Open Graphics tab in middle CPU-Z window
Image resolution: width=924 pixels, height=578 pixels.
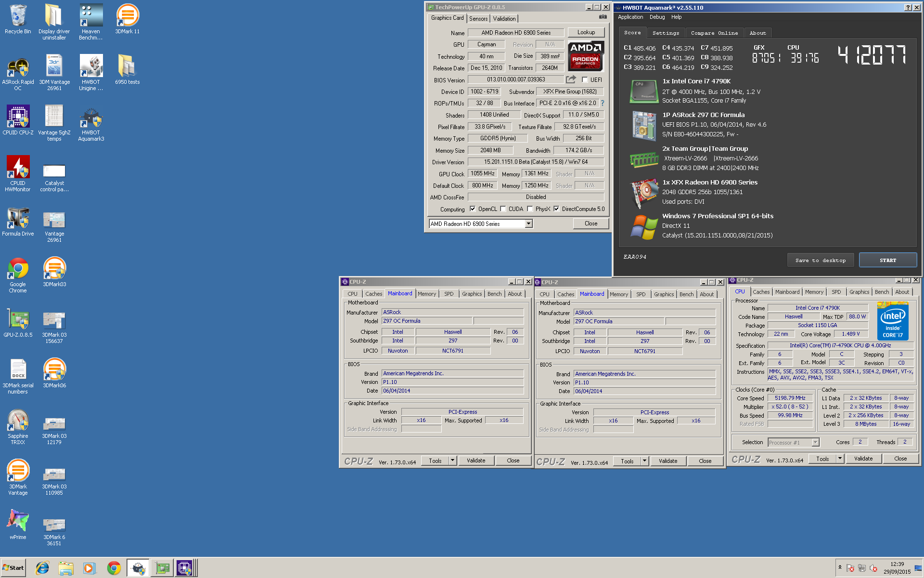tap(664, 294)
